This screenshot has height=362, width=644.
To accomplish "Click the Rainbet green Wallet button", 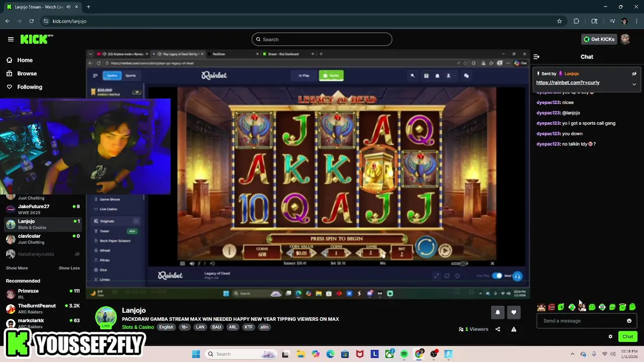I will 331,75.
